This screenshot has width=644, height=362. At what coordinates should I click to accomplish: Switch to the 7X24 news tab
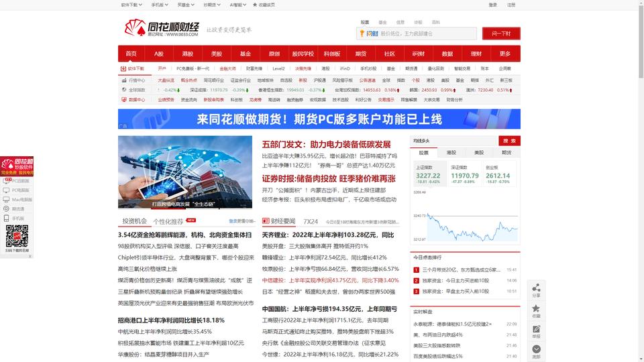pos(311,222)
